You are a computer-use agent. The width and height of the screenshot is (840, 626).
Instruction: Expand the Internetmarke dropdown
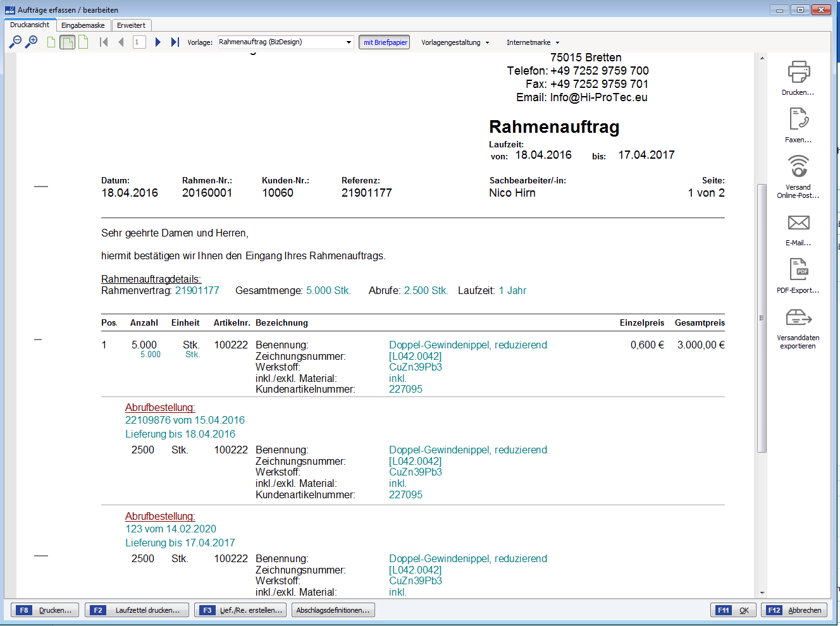click(x=533, y=42)
